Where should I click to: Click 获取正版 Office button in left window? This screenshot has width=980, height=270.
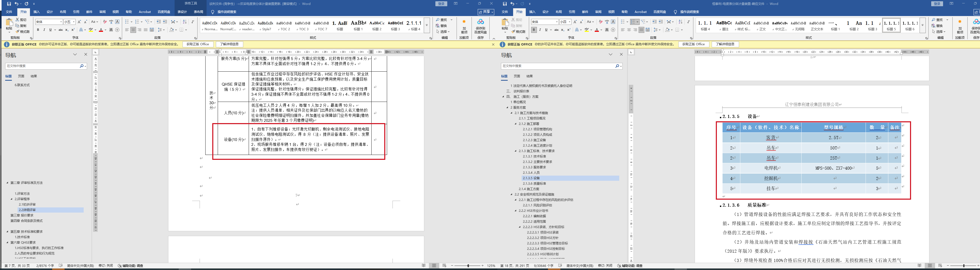click(198, 44)
